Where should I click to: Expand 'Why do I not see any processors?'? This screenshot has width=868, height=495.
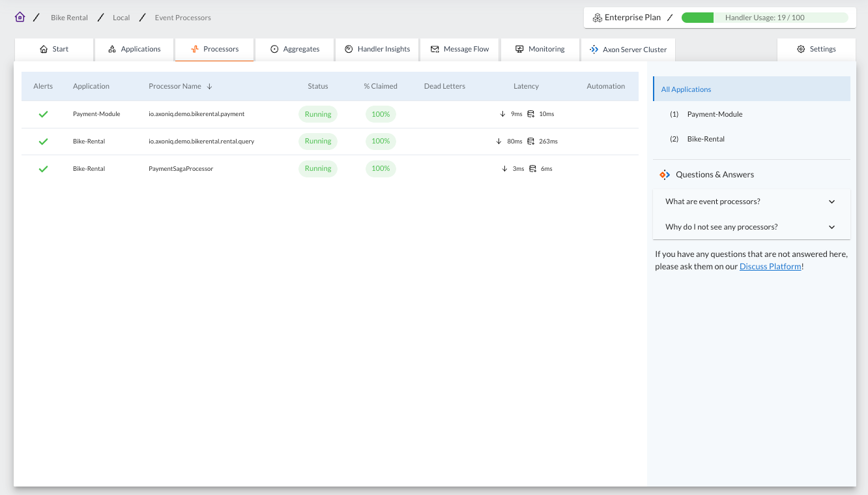point(751,227)
